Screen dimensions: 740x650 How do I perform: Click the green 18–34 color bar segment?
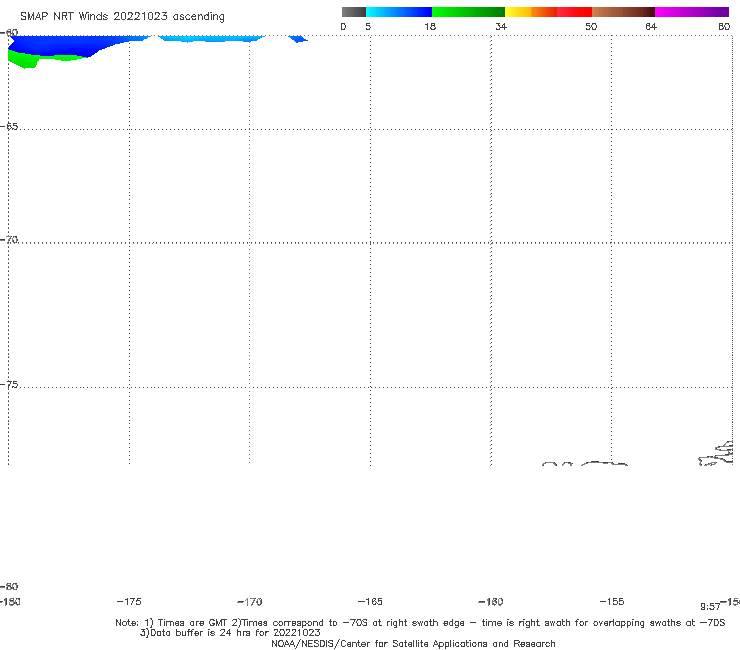coord(468,12)
